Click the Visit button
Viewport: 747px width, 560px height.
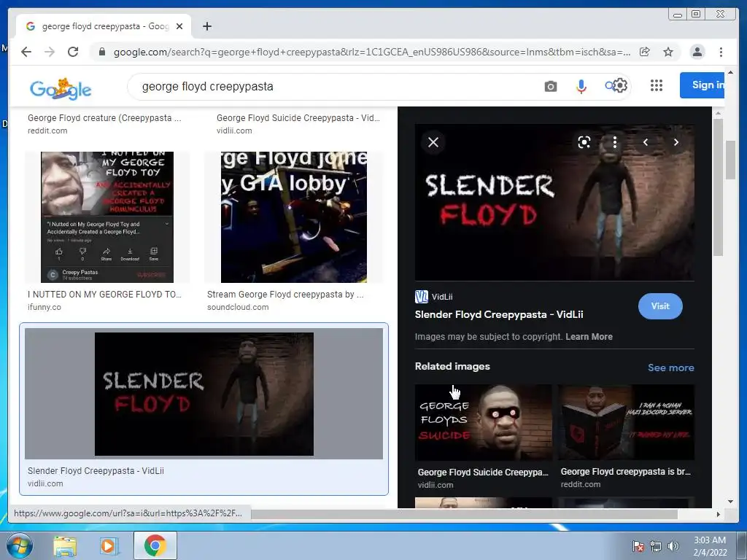point(660,306)
